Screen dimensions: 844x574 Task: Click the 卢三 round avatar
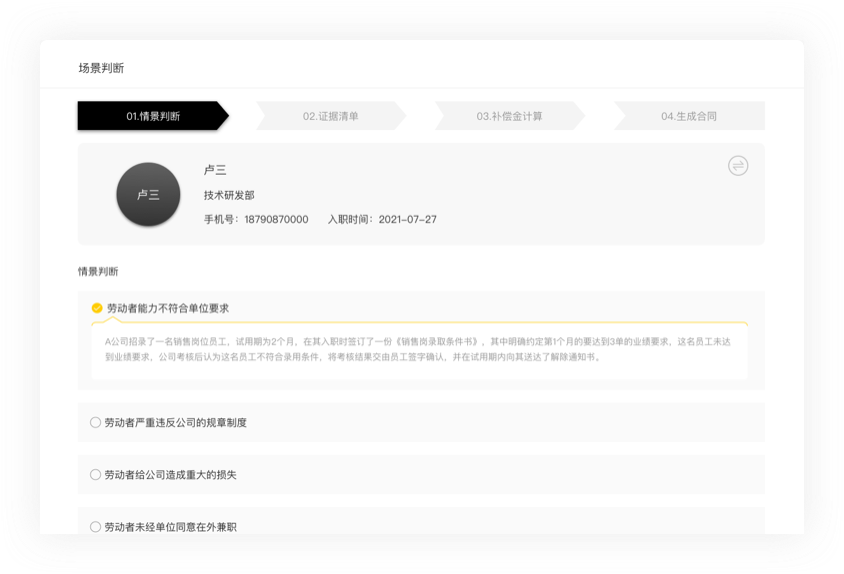pyautogui.click(x=148, y=194)
